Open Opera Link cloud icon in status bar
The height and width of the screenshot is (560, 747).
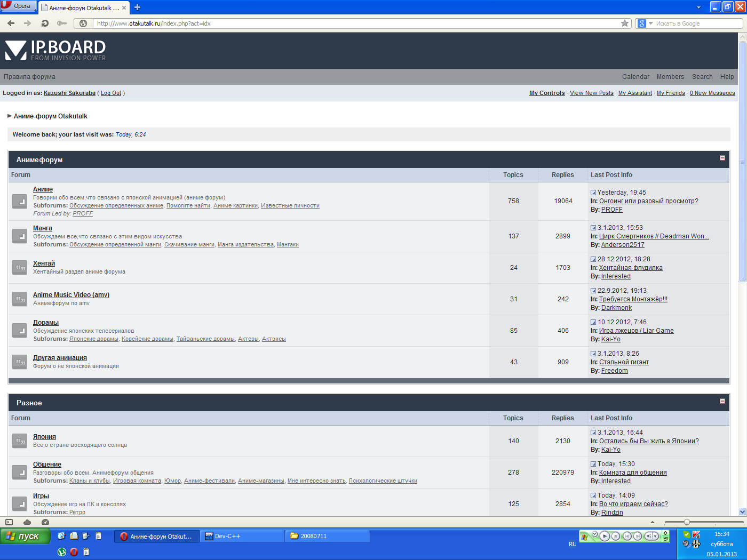pyautogui.click(x=27, y=522)
